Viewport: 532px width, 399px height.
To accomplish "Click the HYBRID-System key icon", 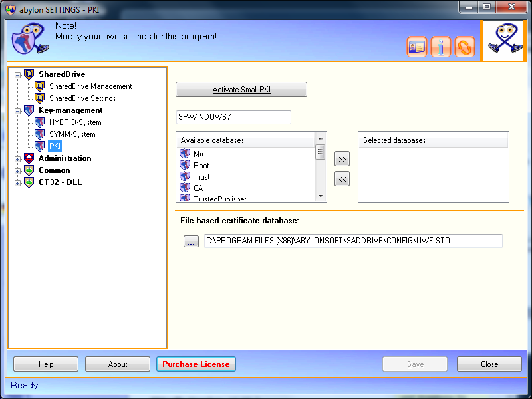I will click(x=40, y=122).
